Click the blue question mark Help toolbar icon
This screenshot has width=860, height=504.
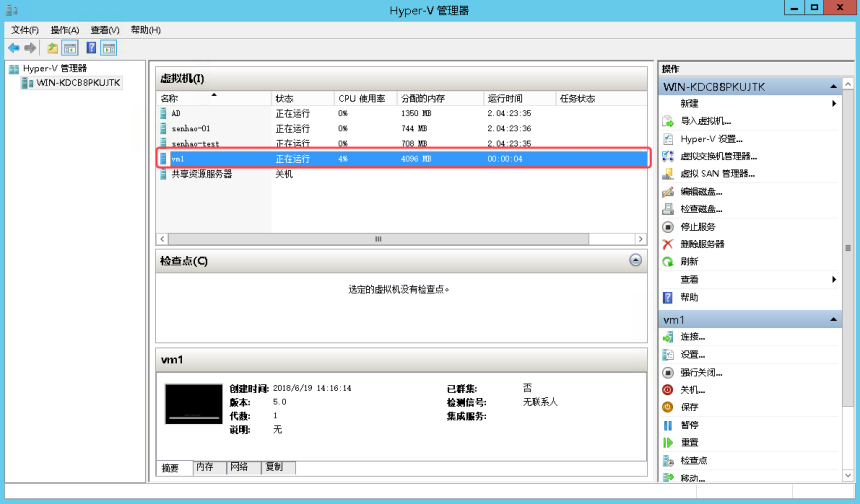coord(91,48)
